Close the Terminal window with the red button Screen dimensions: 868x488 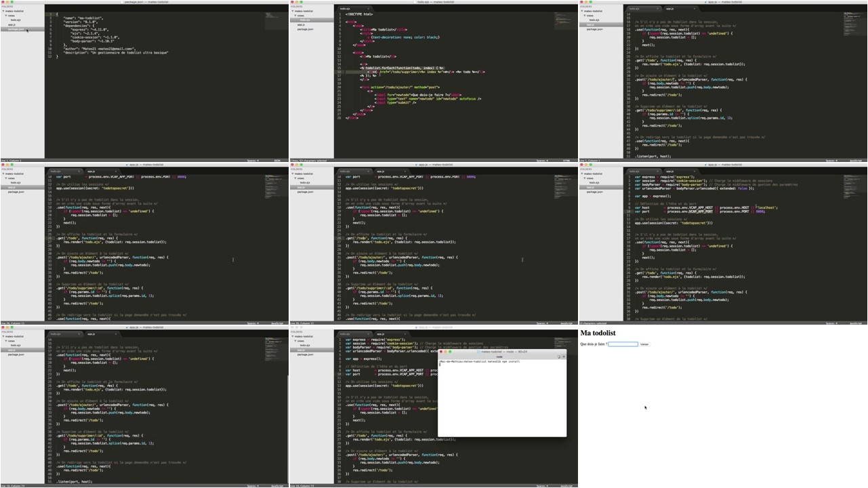click(x=440, y=352)
